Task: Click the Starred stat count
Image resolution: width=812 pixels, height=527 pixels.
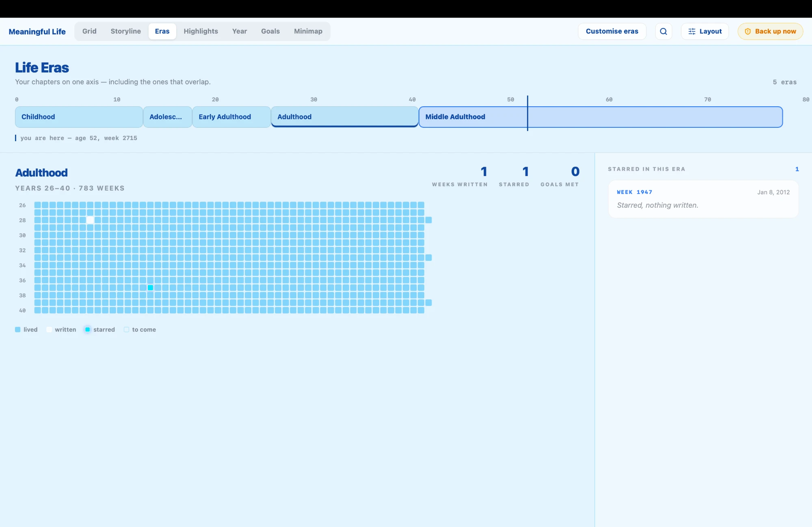Action: (x=525, y=172)
